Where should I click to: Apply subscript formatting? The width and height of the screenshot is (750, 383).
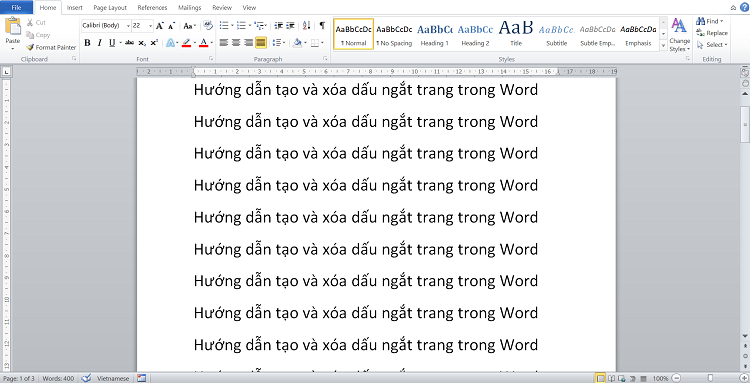(x=142, y=43)
